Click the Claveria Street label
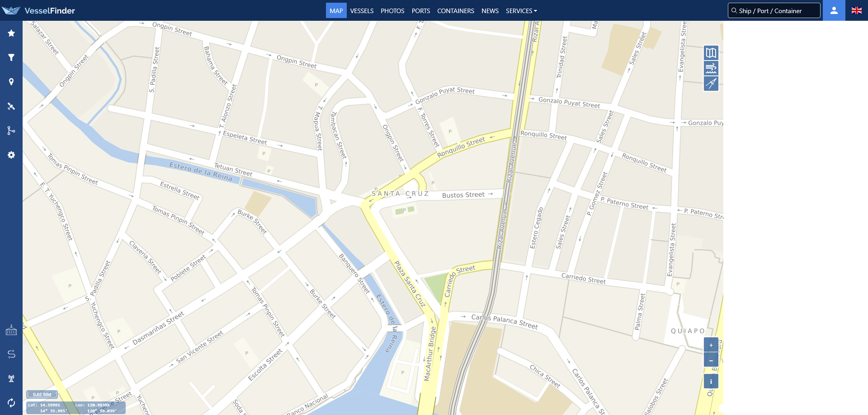868x415 pixels. [145, 257]
